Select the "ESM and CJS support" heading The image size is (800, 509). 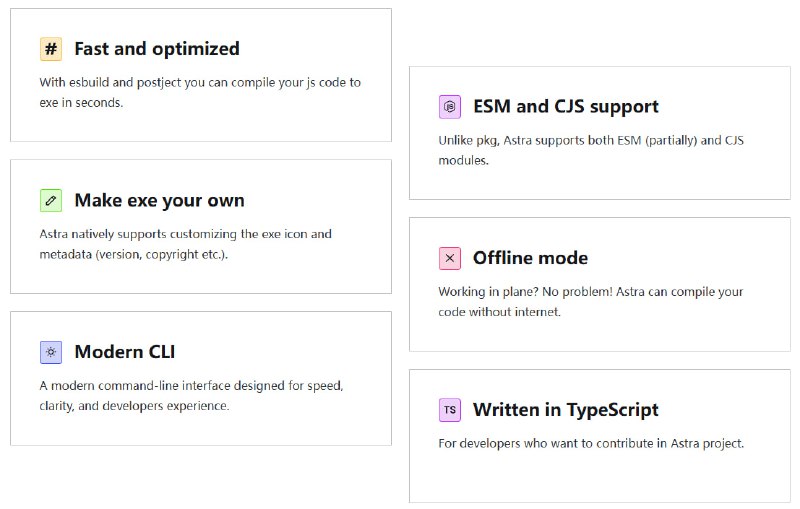pos(566,107)
